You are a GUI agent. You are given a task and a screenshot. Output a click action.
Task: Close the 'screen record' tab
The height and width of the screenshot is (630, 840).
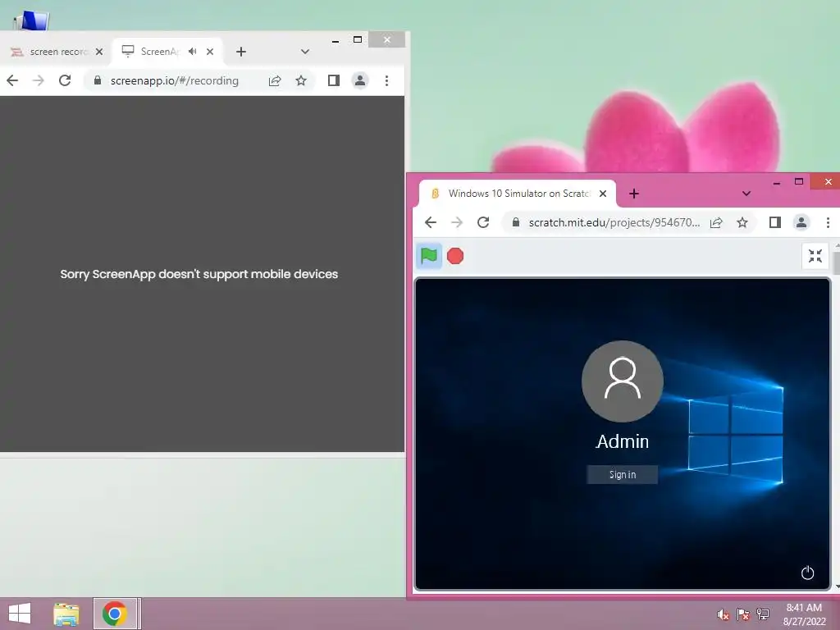99,52
